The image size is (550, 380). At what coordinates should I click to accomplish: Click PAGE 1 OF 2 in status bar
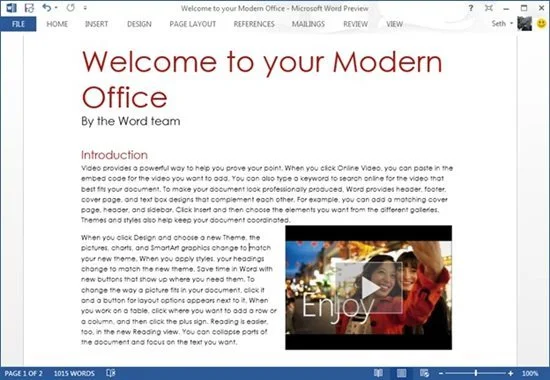point(24,373)
